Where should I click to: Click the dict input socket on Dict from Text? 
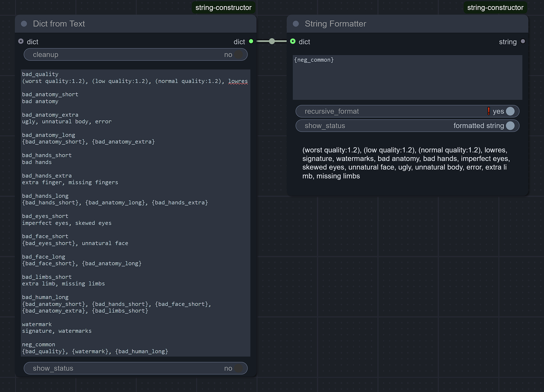(21, 41)
